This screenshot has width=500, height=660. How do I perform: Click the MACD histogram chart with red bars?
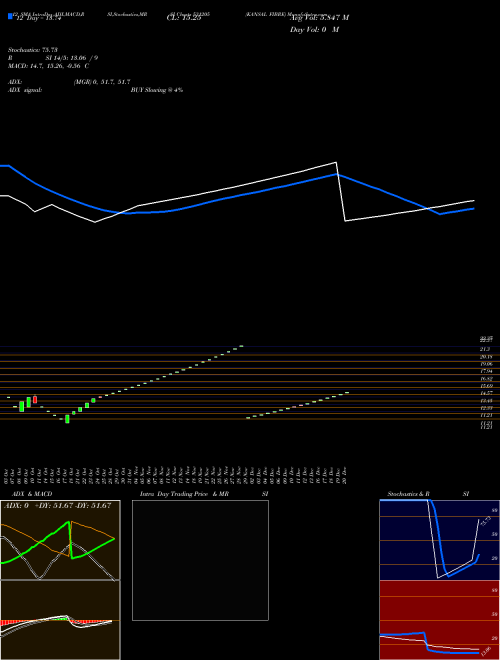60,620
